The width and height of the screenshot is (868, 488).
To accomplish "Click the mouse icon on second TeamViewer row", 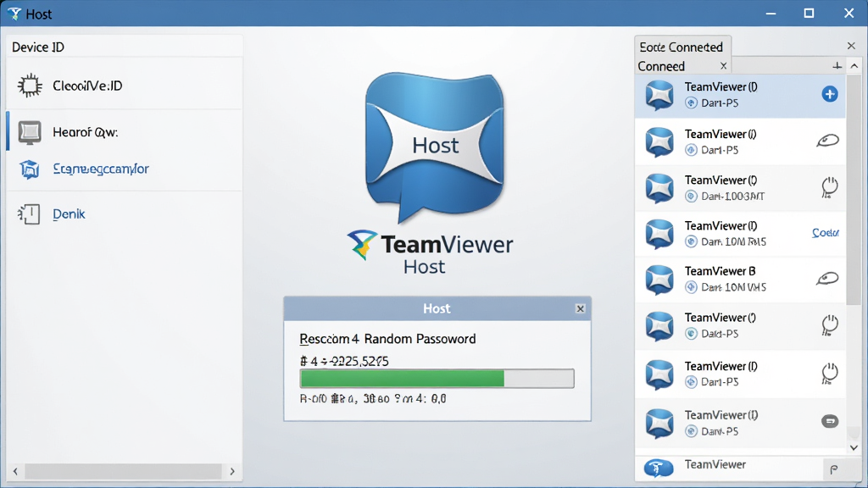I will tap(827, 141).
